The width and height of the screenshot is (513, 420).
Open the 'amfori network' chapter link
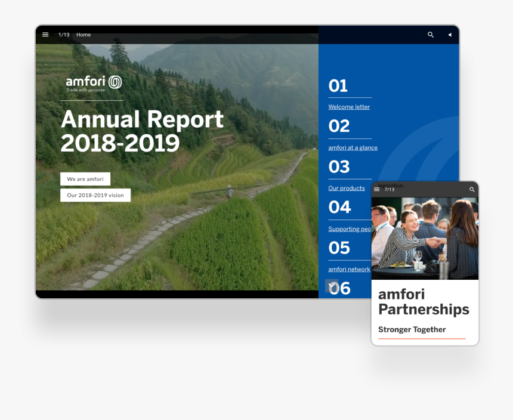click(349, 269)
